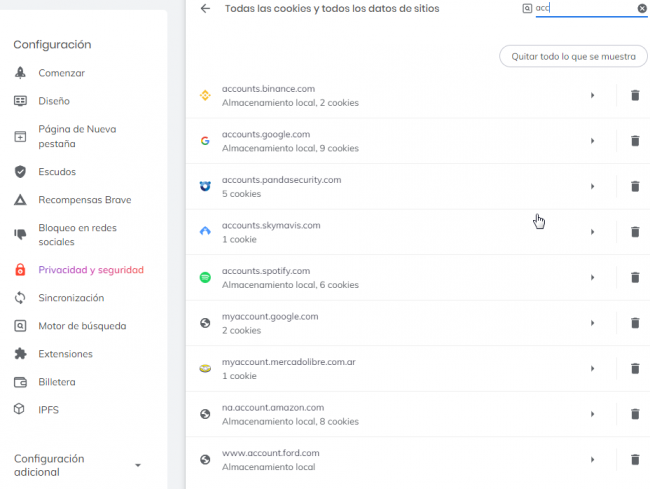Click the shield icon next to Escudos
This screenshot has width=650, height=489.
20,172
